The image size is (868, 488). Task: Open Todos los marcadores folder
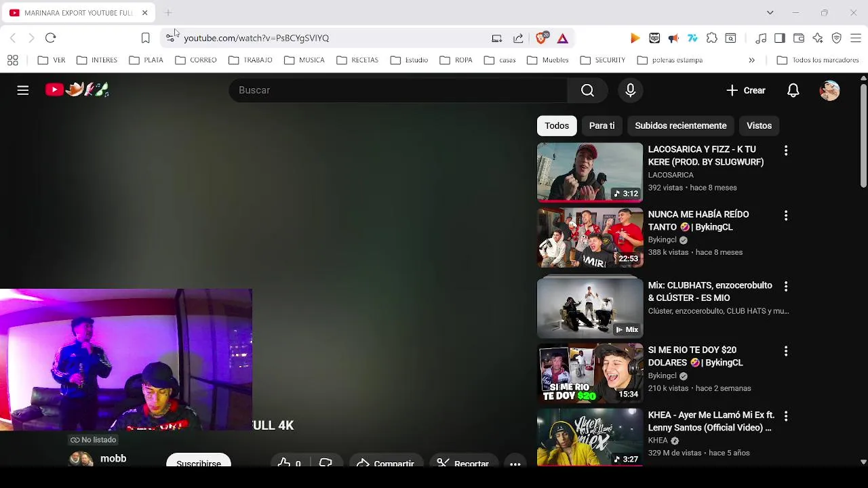(818, 60)
